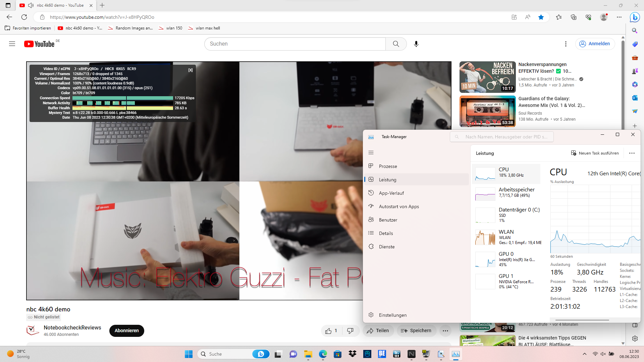
Task: Select GPU 0 performance thumbnail
Action: [x=485, y=259]
